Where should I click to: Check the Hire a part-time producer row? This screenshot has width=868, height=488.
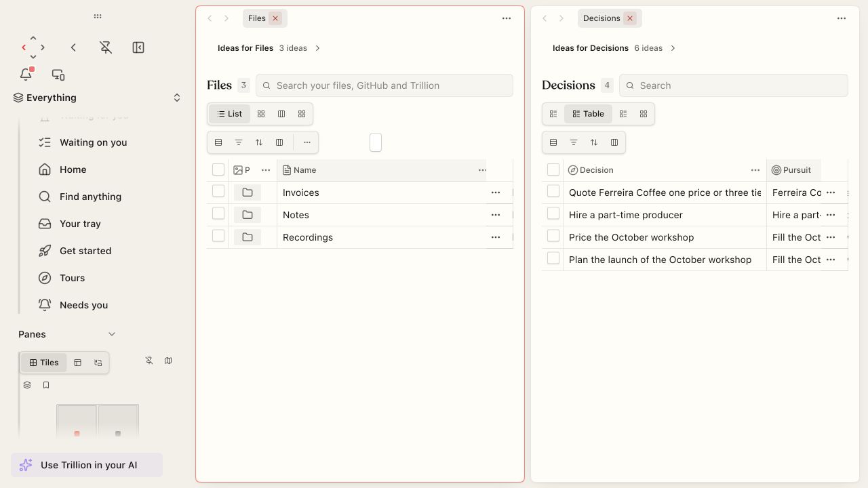tap(553, 213)
